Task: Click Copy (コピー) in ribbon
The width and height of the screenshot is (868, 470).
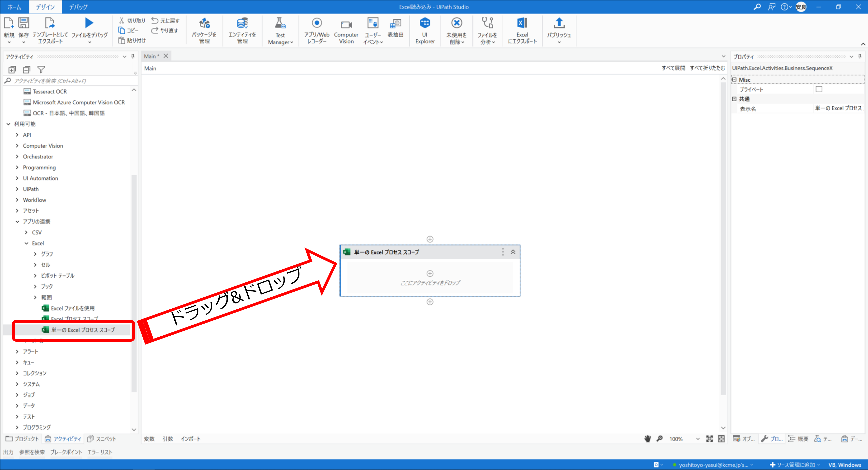Action: 128,30
